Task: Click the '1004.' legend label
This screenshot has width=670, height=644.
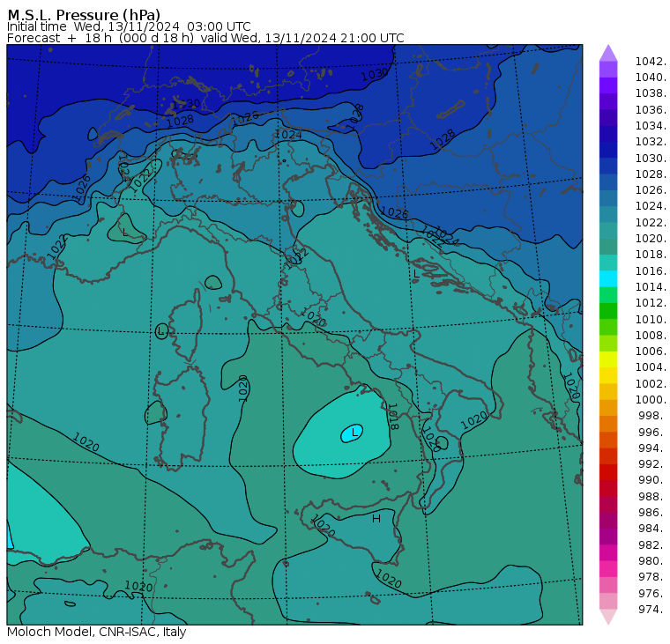Action: (651, 367)
